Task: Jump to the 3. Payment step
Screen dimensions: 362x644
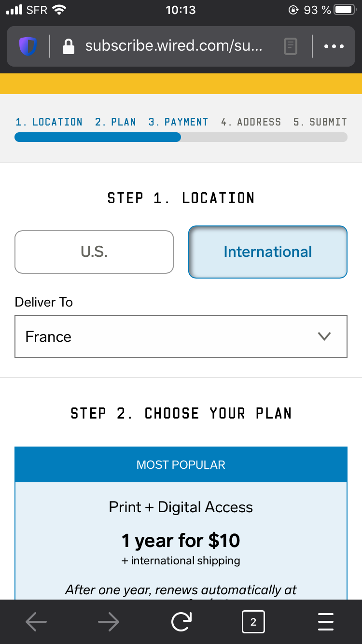Action: point(179,122)
